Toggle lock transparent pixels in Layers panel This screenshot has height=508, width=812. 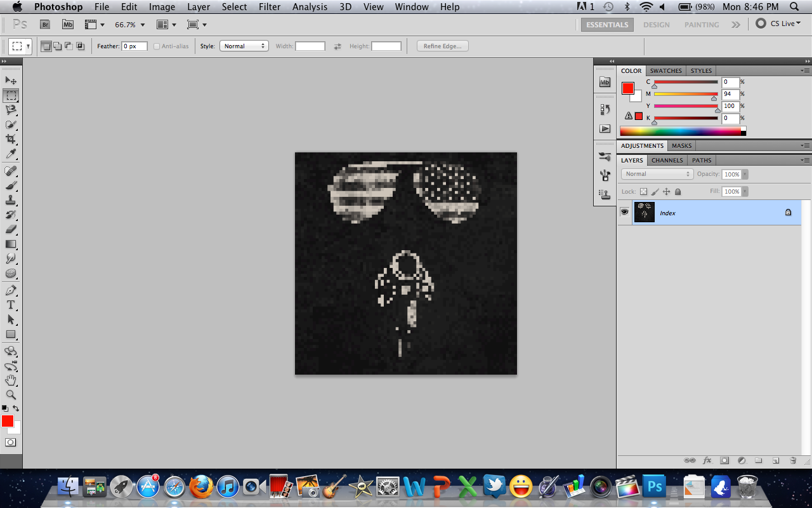click(643, 191)
